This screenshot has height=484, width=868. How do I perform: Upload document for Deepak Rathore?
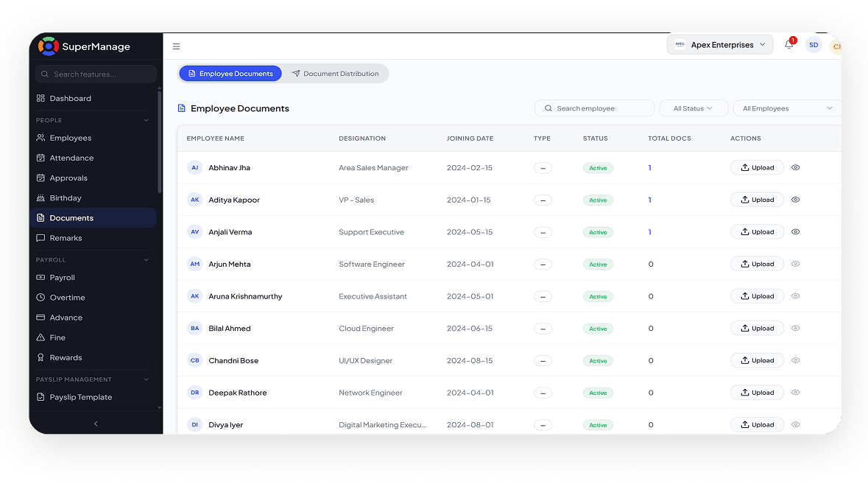(x=757, y=393)
